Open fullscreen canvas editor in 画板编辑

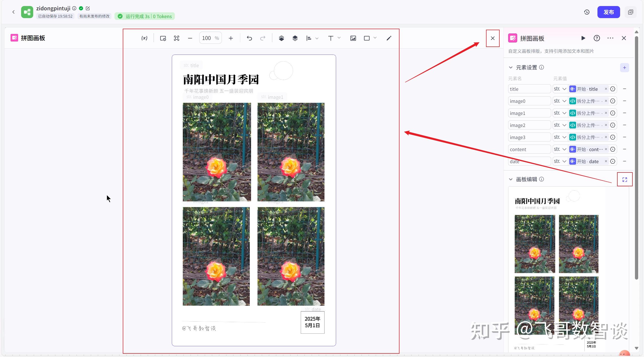pos(625,179)
